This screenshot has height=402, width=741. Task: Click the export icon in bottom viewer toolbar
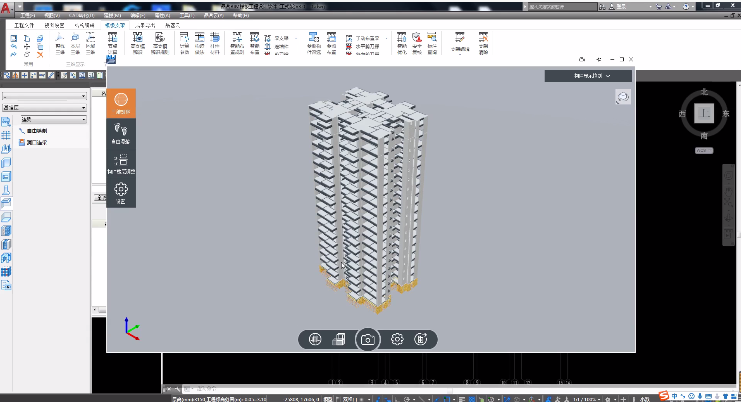[421, 339]
